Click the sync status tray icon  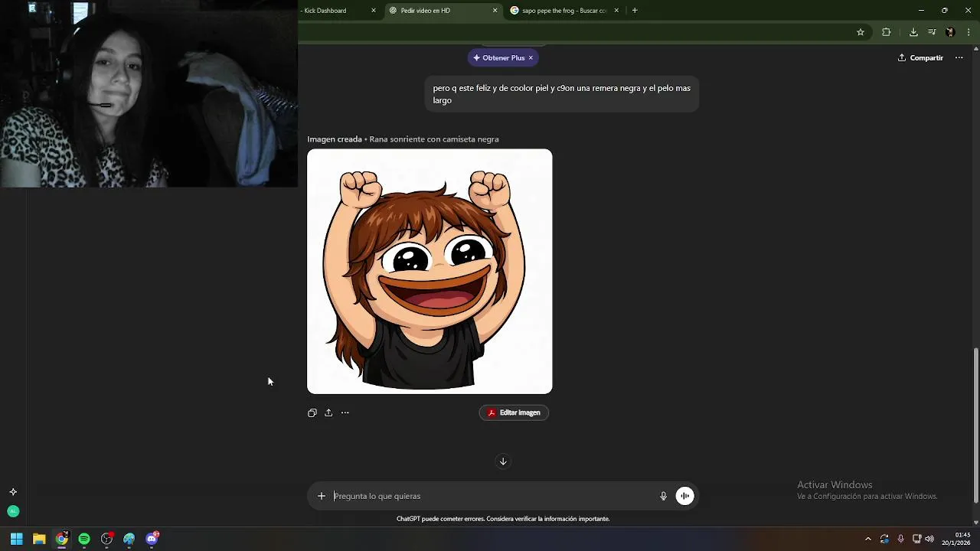(884, 539)
